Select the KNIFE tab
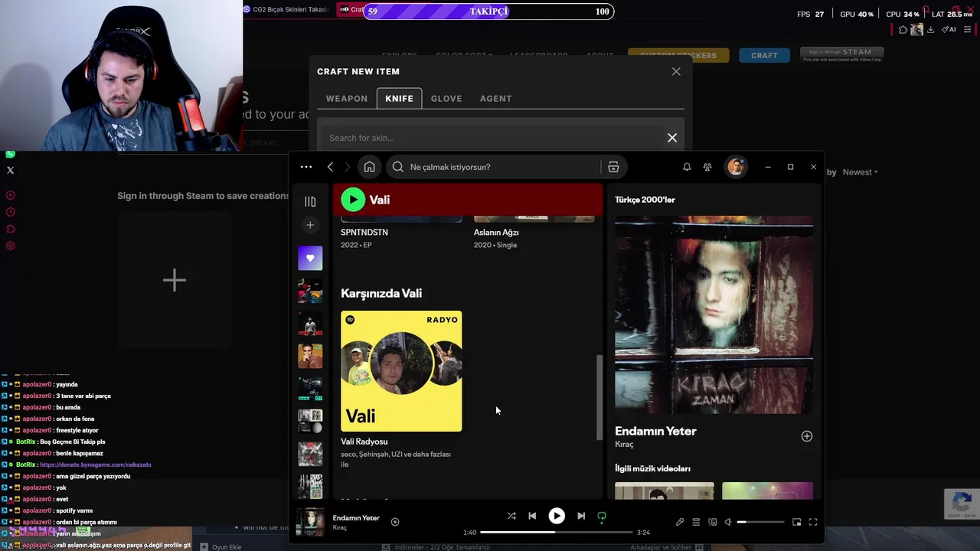The height and width of the screenshot is (551, 980). pos(399,98)
